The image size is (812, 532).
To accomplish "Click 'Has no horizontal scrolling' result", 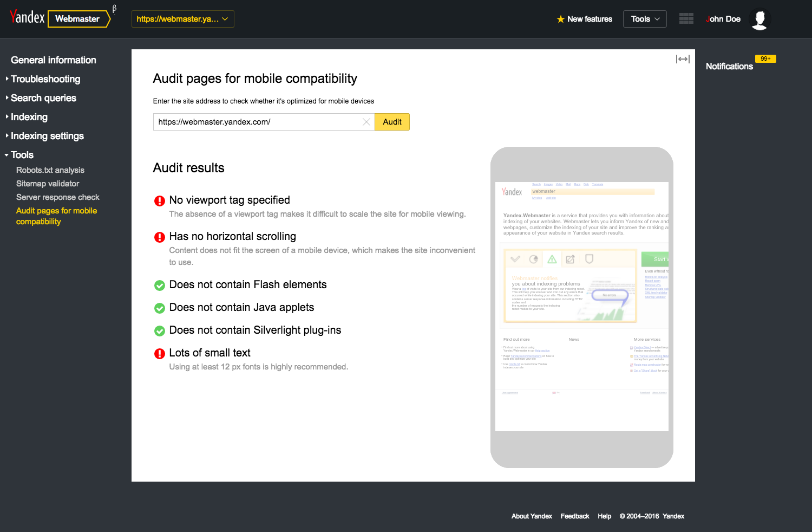I will (x=233, y=236).
